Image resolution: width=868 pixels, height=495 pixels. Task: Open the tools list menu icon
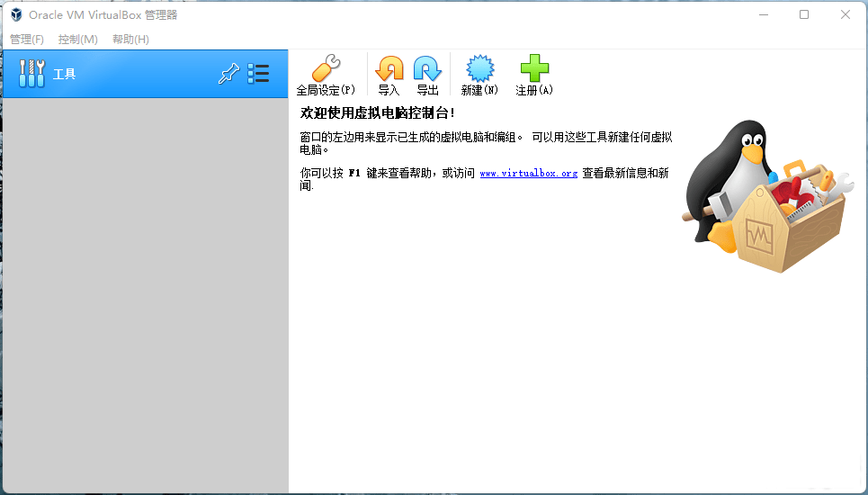tap(259, 74)
